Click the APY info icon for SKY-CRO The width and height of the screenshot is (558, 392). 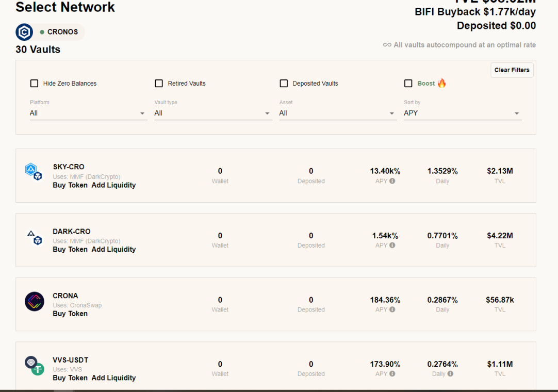click(392, 181)
